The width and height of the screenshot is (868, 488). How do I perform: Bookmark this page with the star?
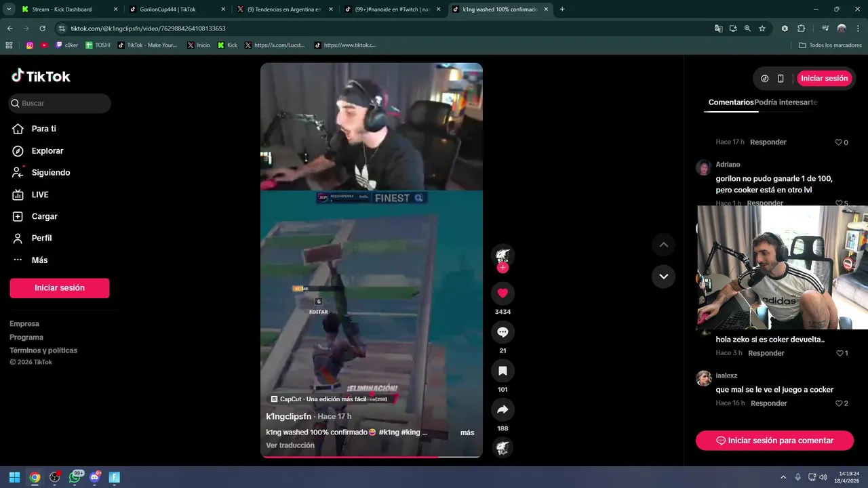point(762,28)
